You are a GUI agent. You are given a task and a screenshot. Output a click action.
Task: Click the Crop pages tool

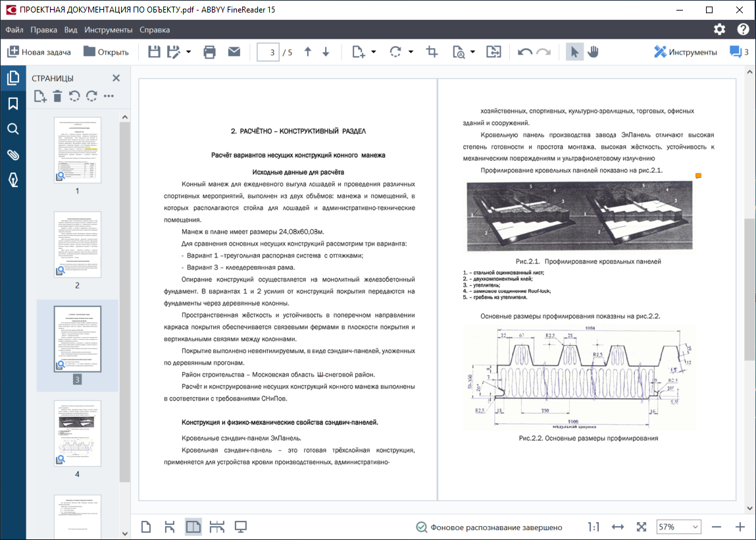point(432,52)
